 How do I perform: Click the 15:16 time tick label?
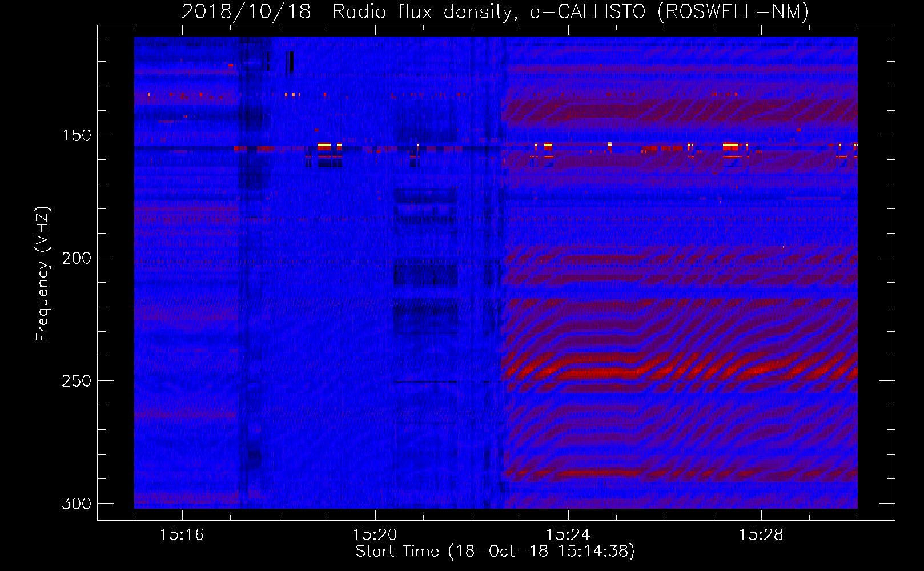pyautogui.click(x=182, y=535)
